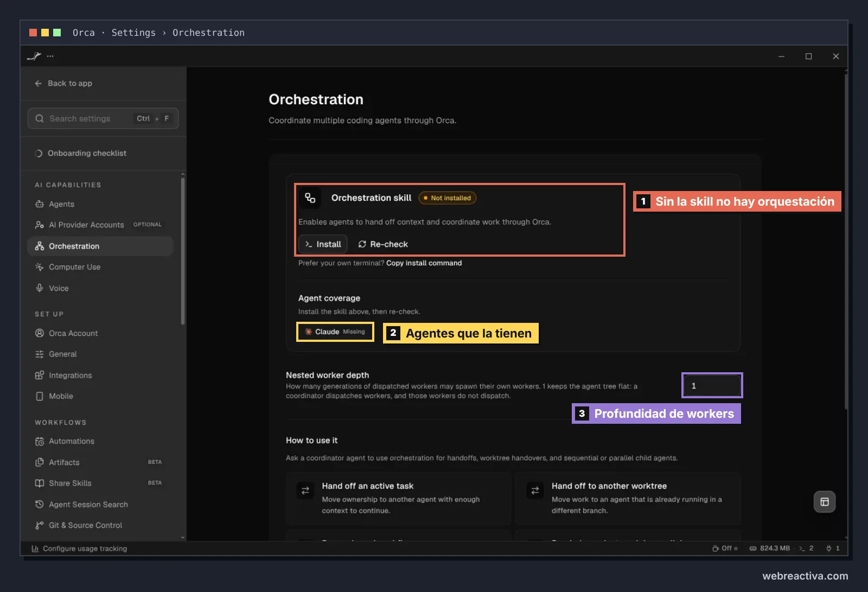
Task: Click the Orca logo icon in title bar
Action: click(x=34, y=56)
